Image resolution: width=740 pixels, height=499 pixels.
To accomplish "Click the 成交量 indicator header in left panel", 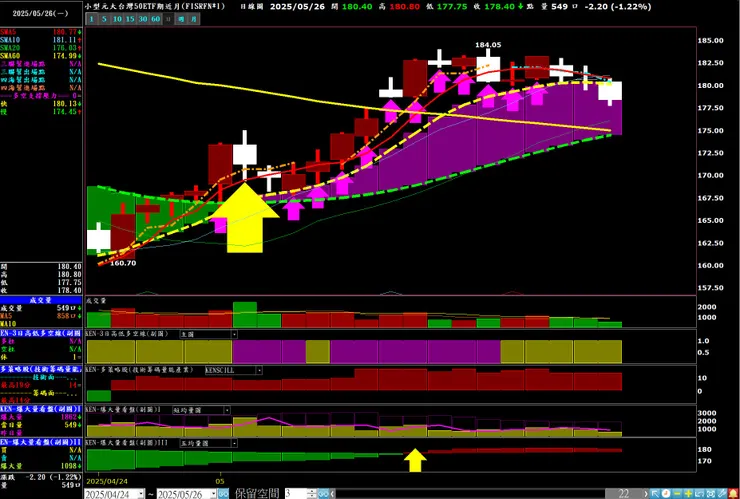I will point(41,300).
